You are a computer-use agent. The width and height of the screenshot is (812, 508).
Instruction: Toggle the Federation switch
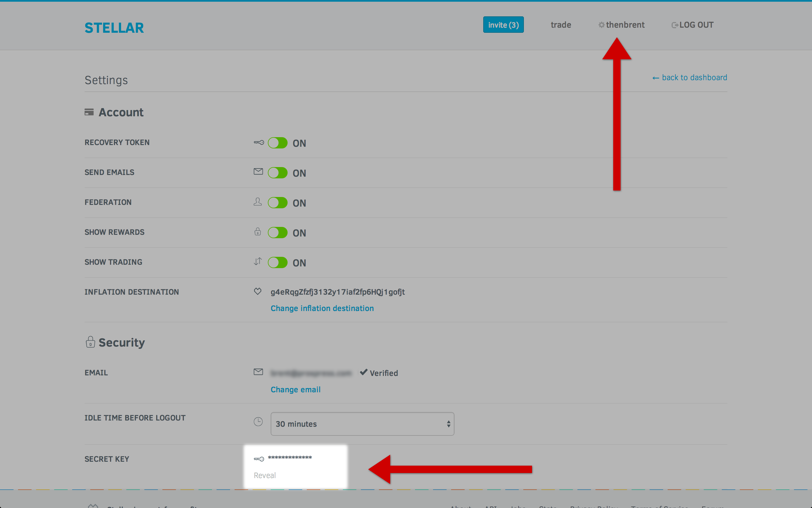point(277,203)
